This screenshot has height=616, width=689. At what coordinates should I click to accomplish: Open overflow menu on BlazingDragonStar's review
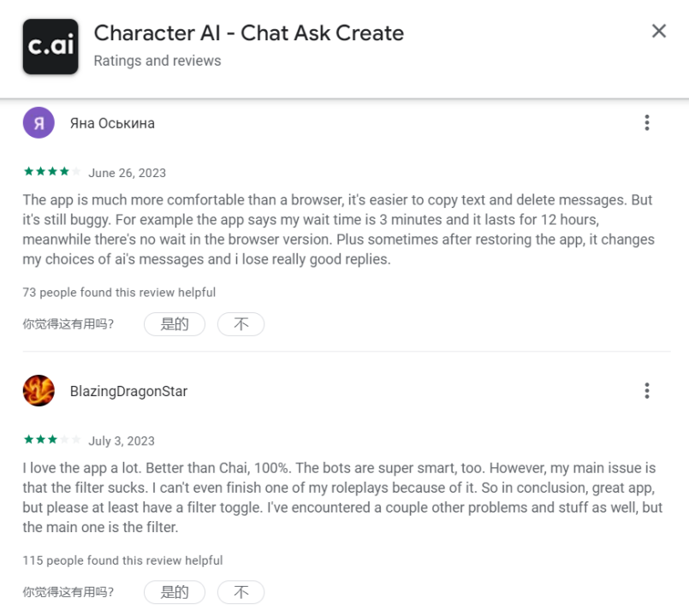pos(647,390)
